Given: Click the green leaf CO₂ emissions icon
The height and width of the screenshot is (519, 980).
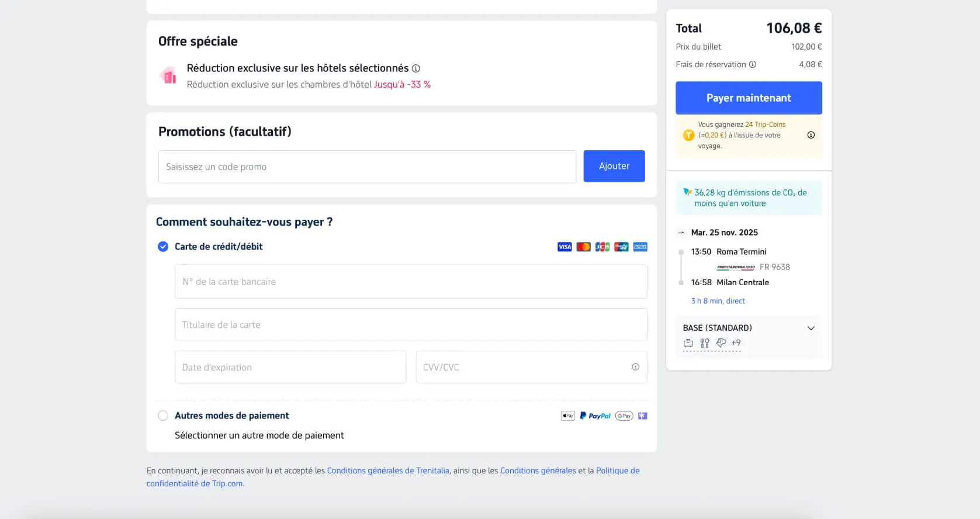Looking at the screenshot, I should click(688, 192).
